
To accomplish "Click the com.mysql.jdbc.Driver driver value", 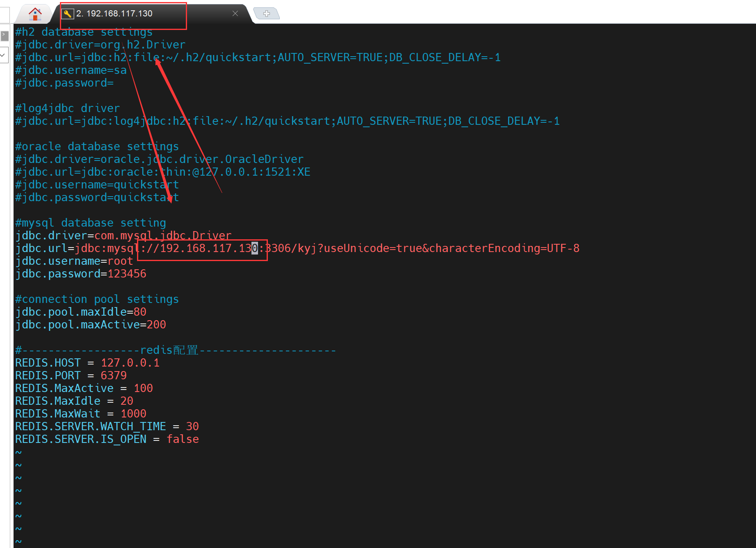I will (163, 236).
